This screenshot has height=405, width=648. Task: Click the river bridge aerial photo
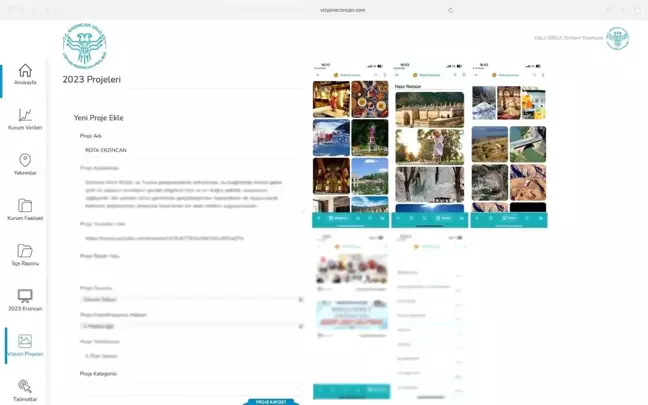[x=528, y=144]
